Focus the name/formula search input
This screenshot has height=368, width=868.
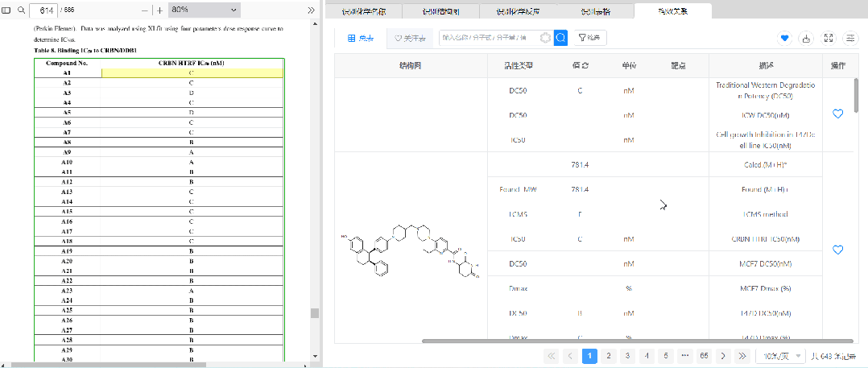tap(490, 38)
